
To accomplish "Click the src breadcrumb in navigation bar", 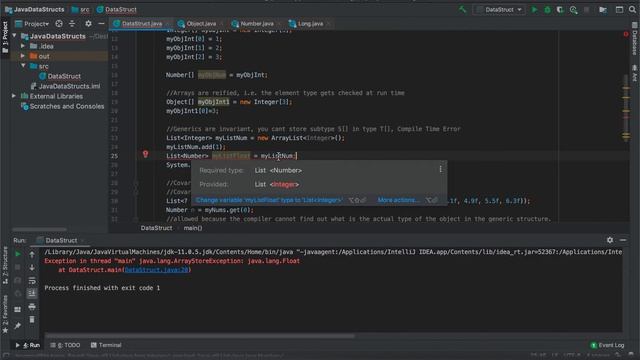I will point(80,9).
